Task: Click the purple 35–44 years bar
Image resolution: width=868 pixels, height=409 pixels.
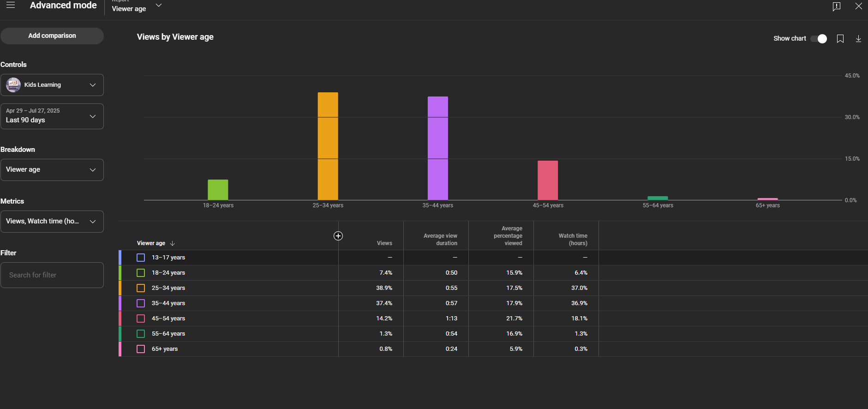Action: (x=438, y=148)
